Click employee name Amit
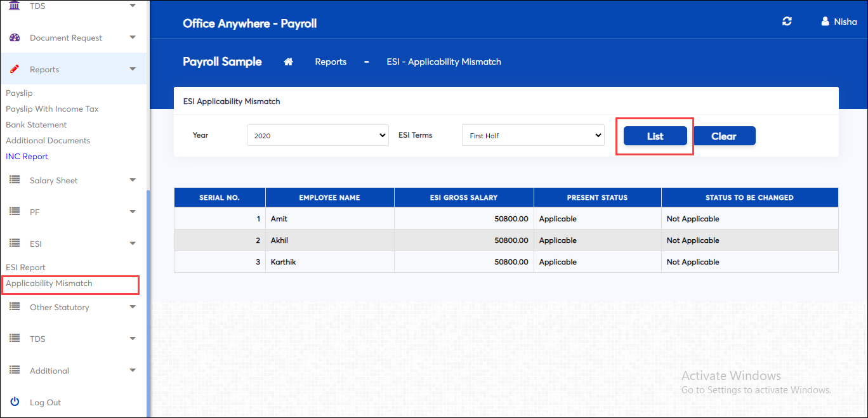868x418 pixels. click(x=279, y=219)
